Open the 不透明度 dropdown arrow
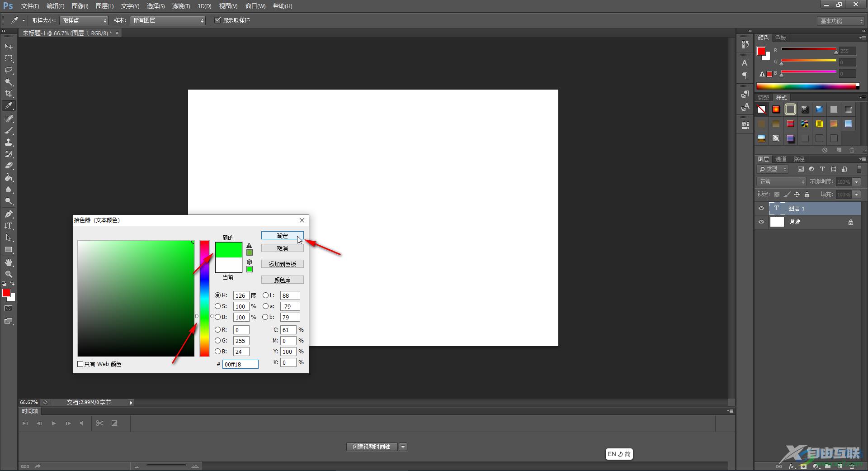Screen dimensions: 868x471 [857, 182]
